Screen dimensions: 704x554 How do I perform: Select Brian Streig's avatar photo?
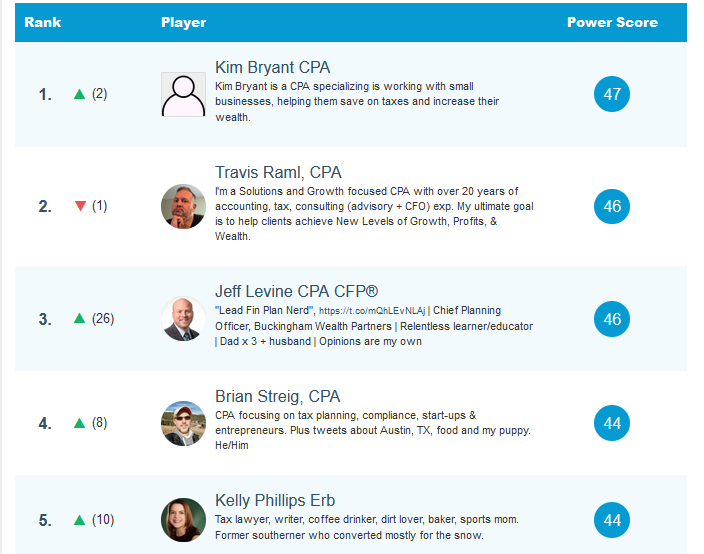pyautogui.click(x=183, y=423)
